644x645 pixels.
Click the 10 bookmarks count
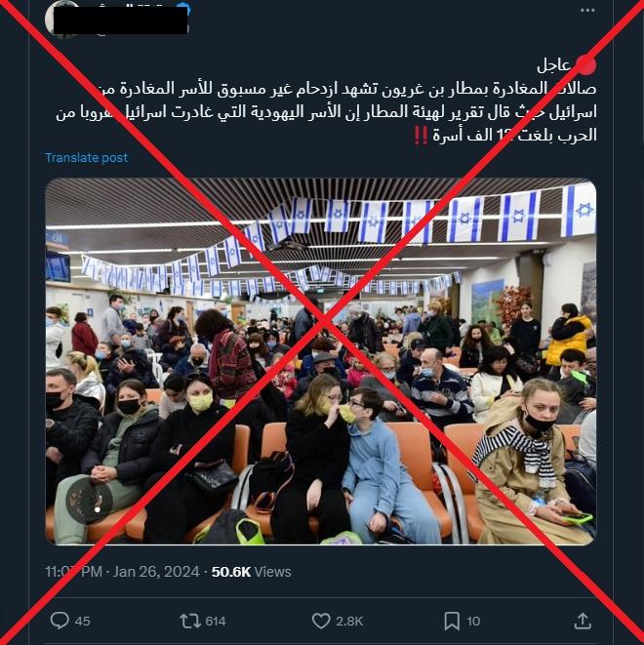point(473,622)
